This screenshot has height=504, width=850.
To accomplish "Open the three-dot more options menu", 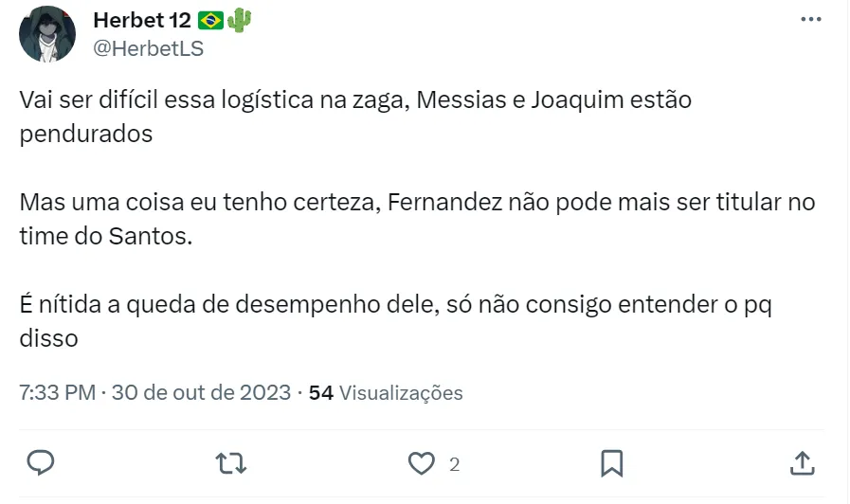I will [811, 20].
